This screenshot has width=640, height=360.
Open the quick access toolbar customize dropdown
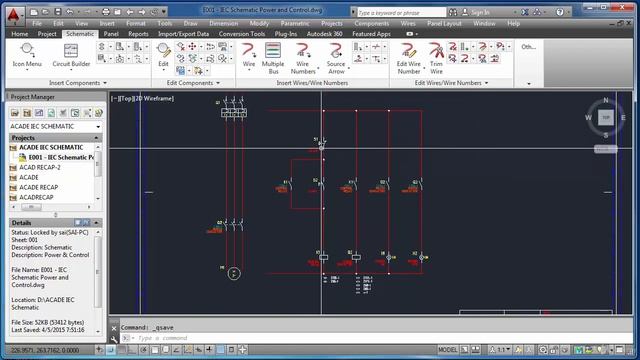click(x=164, y=12)
